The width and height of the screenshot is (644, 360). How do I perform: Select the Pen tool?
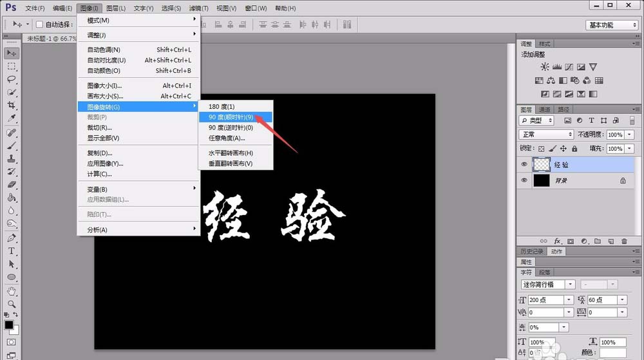point(12,238)
